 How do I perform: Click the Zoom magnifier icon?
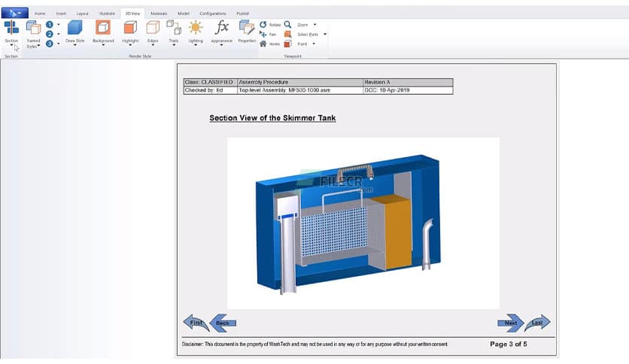pos(287,25)
